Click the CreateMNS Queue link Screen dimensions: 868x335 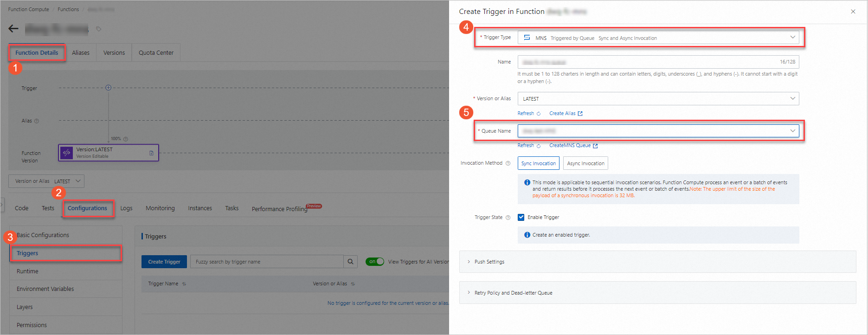tap(570, 145)
